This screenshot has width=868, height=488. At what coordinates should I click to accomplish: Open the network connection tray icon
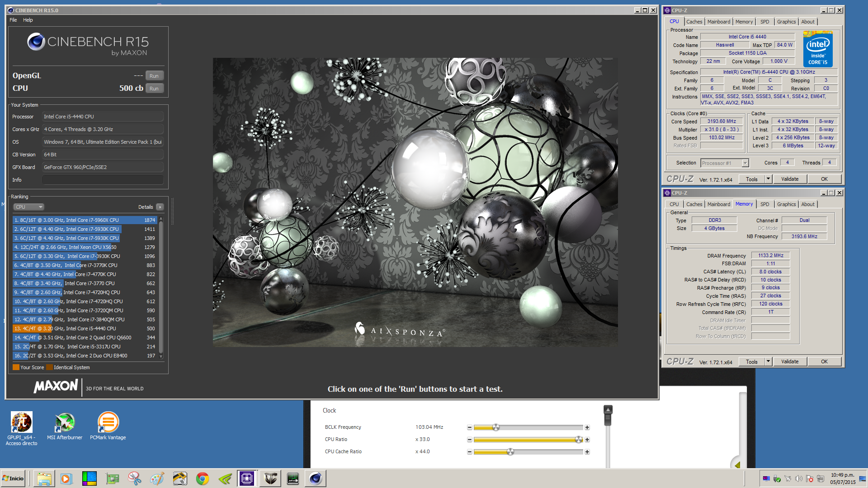coord(820,479)
